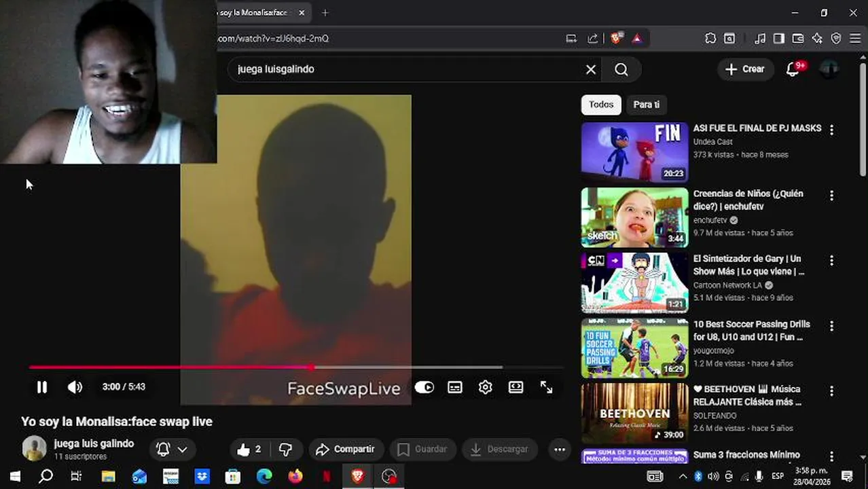Click the Guardar button
Viewport: 868px width, 489px height.
422,450
